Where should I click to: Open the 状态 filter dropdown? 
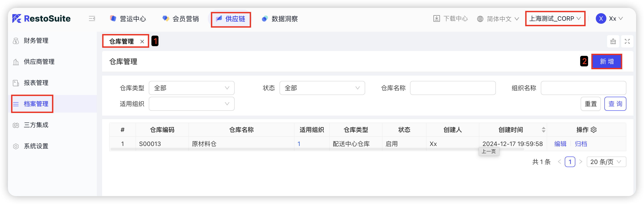click(x=322, y=88)
